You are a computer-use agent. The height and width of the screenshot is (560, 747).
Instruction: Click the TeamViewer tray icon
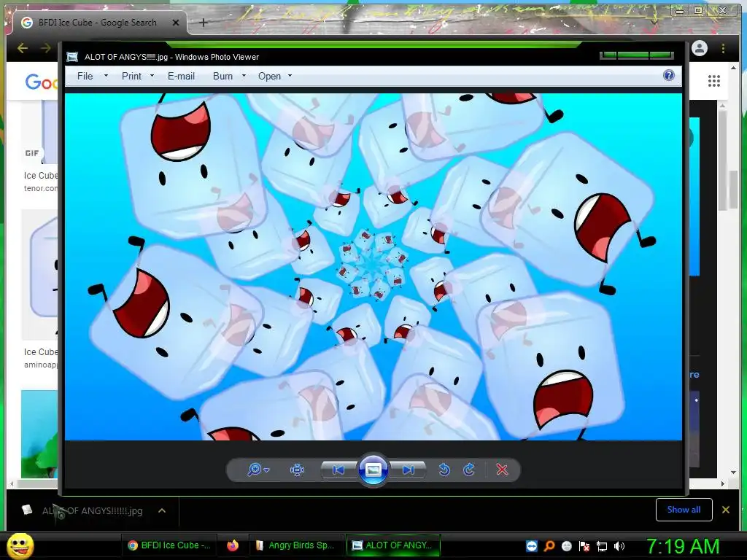pyautogui.click(x=532, y=546)
